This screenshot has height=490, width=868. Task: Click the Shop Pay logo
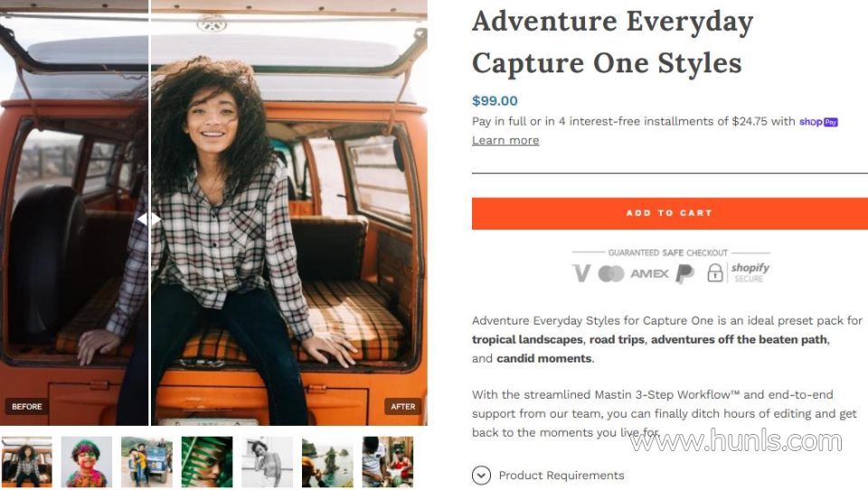click(x=818, y=122)
